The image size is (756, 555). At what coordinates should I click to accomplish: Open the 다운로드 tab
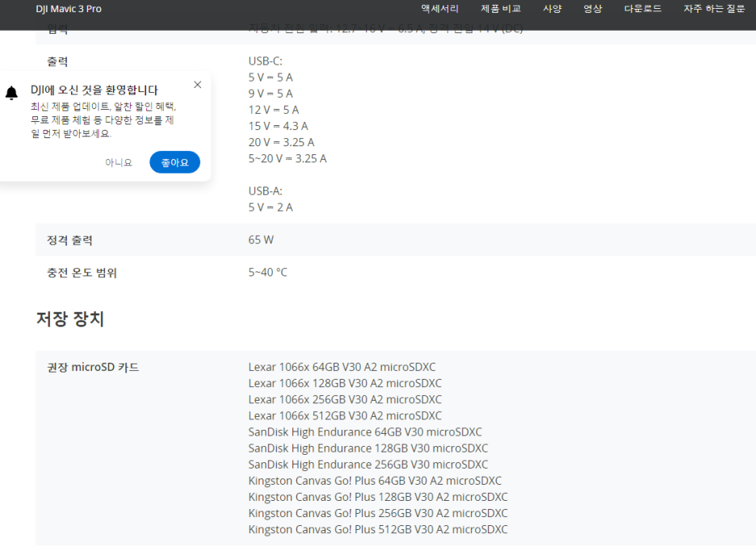point(643,9)
